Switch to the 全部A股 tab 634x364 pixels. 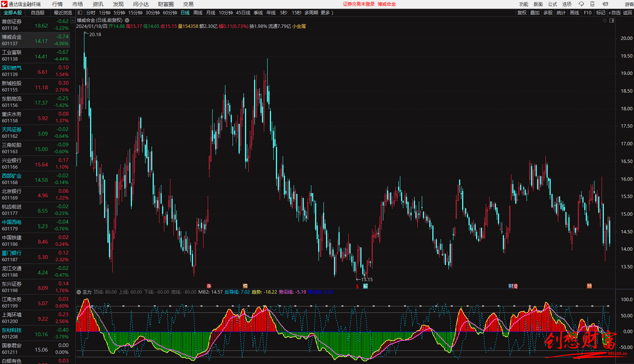pos(13,13)
